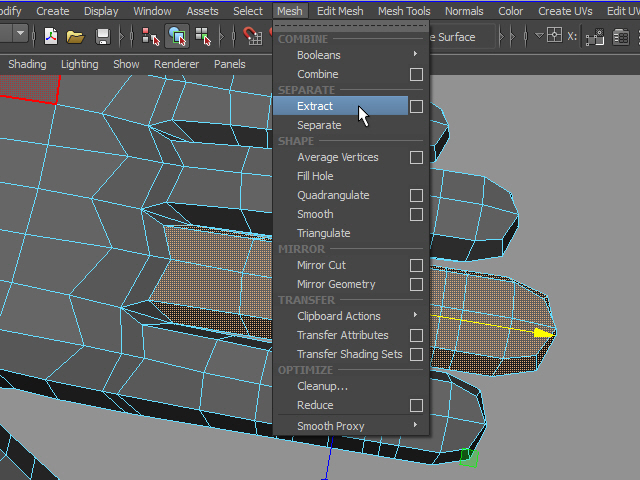Image resolution: width=640 pixels, height=480 pixels.
Task: Open Reduce options box
Action: (x=416, y=405)
